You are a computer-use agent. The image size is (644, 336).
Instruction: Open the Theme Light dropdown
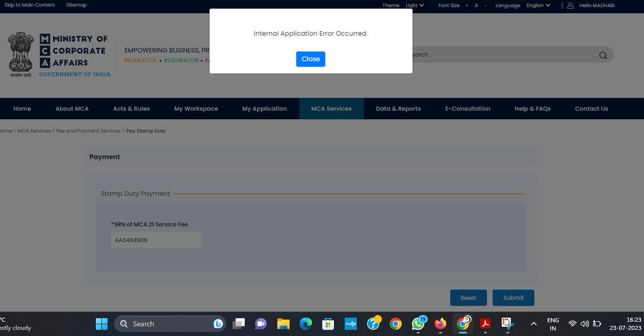(x=415, y=5)
